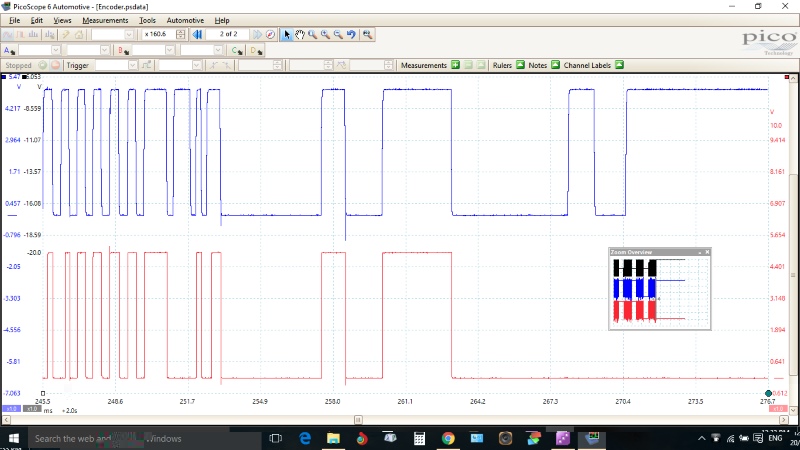Activate the hand pan tool

(299, 34)
